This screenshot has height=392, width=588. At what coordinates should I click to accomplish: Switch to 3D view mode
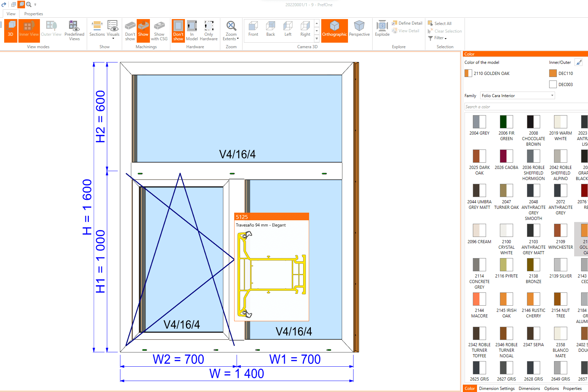(10, 30)
